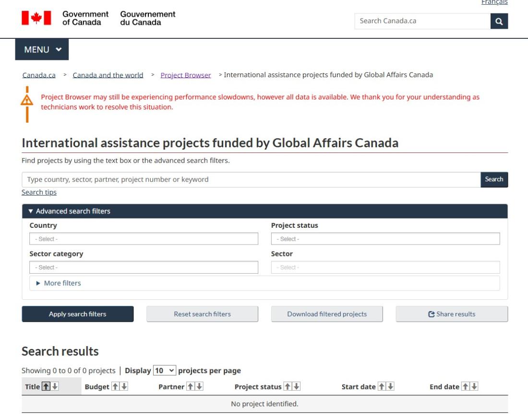Focus the Search Canada.ca input field
This screenshot has height=420, width=528.
click(x=422, y=21)
